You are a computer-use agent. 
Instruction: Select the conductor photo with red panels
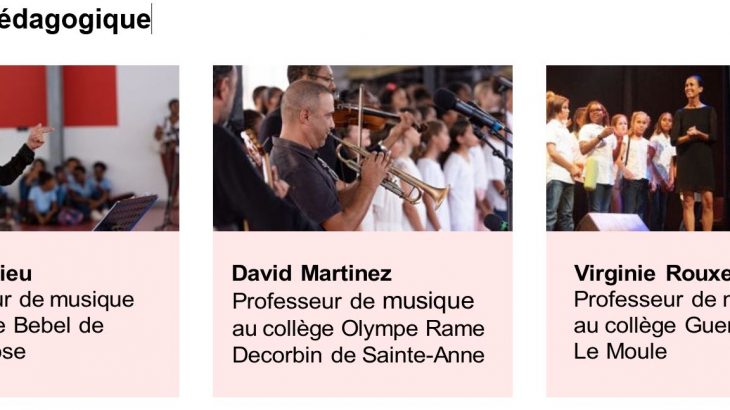(x=89, y=148)
